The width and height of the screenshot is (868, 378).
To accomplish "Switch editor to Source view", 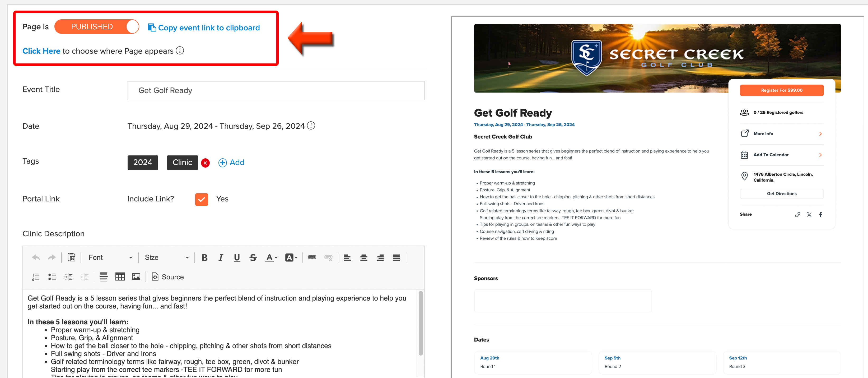I will click(168, 277).
